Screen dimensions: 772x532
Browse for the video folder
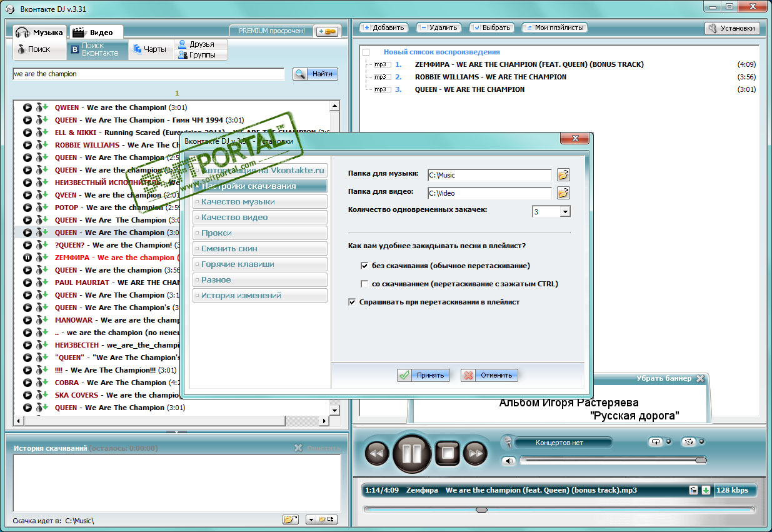click(x=563, y=193)
